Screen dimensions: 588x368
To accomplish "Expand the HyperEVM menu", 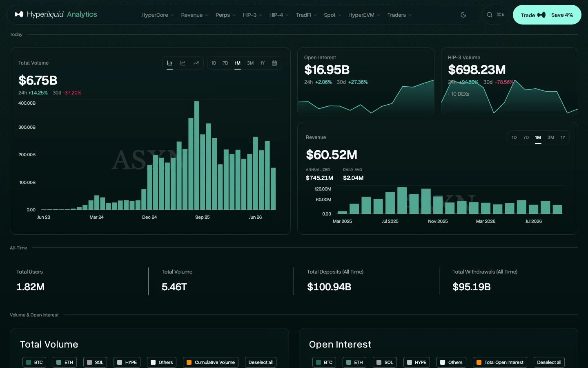I will click(364, 15).
